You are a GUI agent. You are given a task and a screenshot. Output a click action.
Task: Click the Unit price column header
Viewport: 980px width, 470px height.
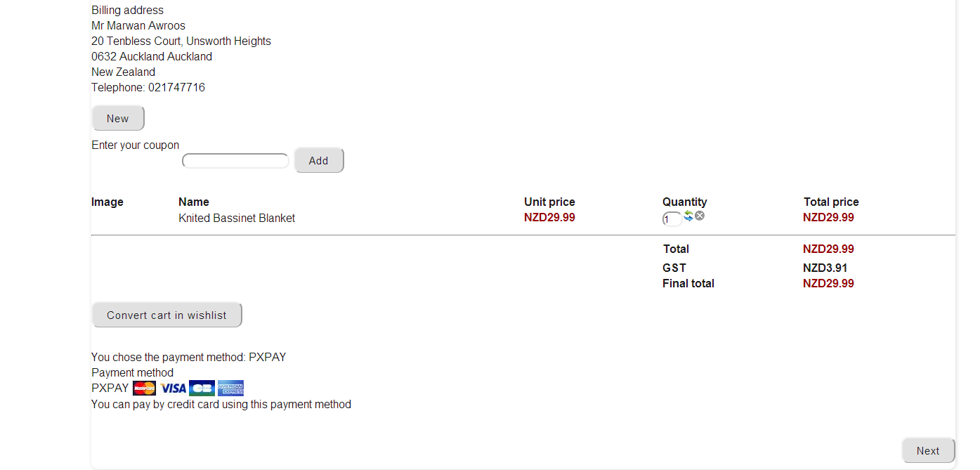click(x=549, y=202)
